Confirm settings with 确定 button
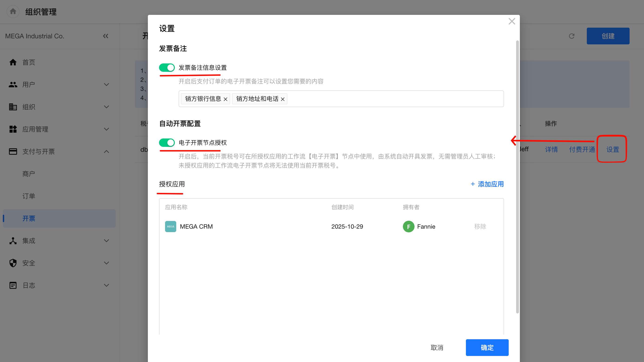 tap(487, 347)
